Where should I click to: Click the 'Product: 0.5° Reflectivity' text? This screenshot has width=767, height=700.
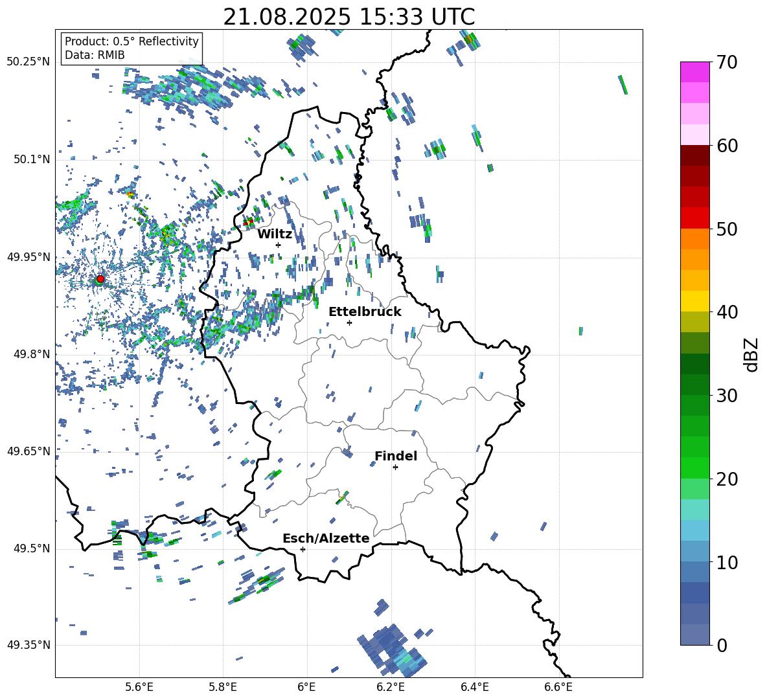[x=132, y=41]
